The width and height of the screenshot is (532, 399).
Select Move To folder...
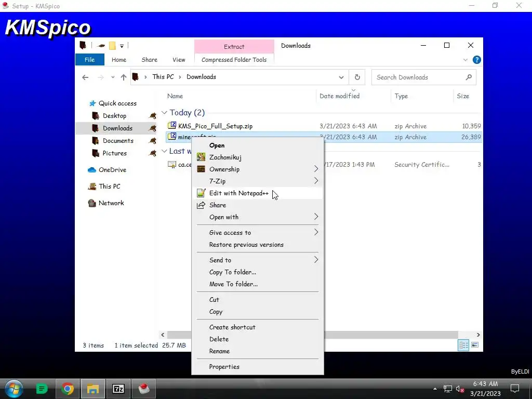[258, 284]
